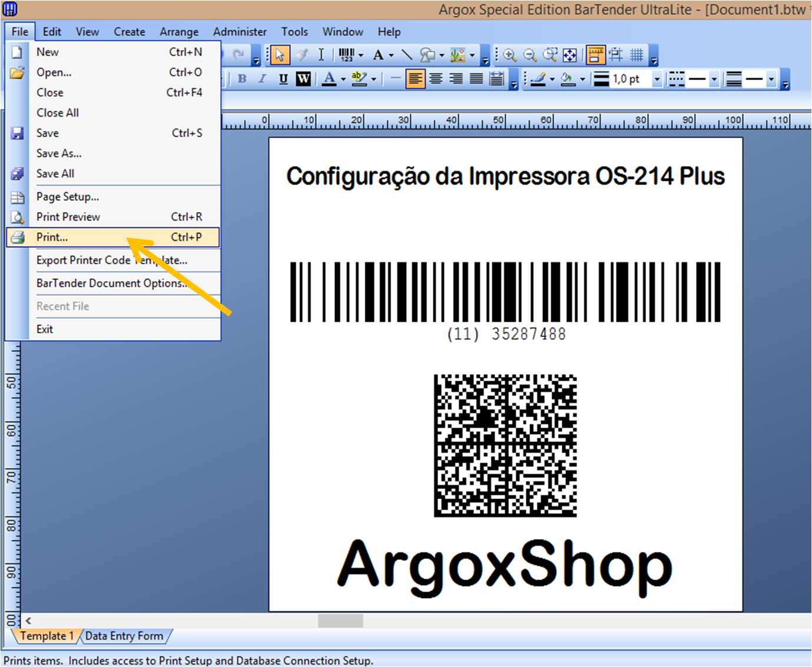812x667 pixels.
Task: Open the Edit menu
Action: point(52,32)
